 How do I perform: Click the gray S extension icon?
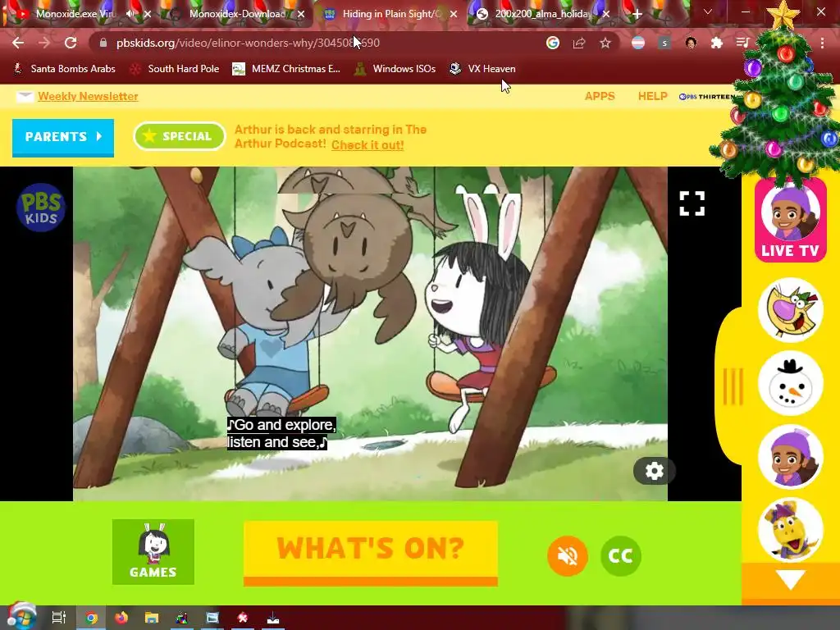[x=664, y=43]
